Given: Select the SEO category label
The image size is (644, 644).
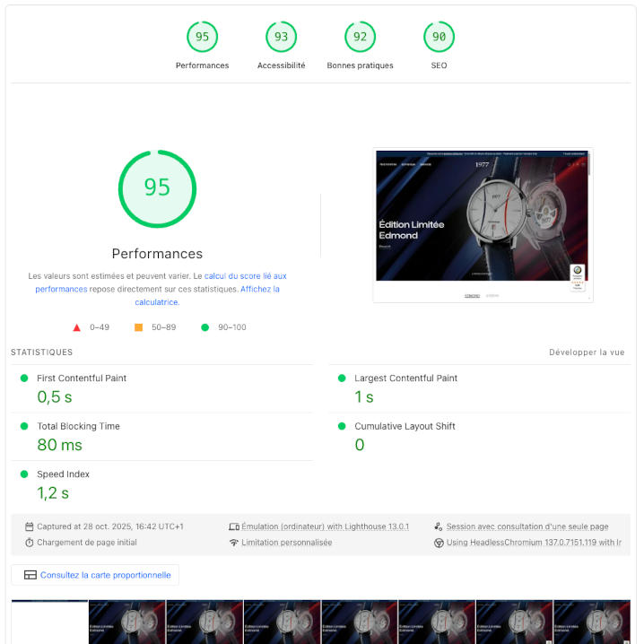Looking at the screenshot, I should pos(439,65).
